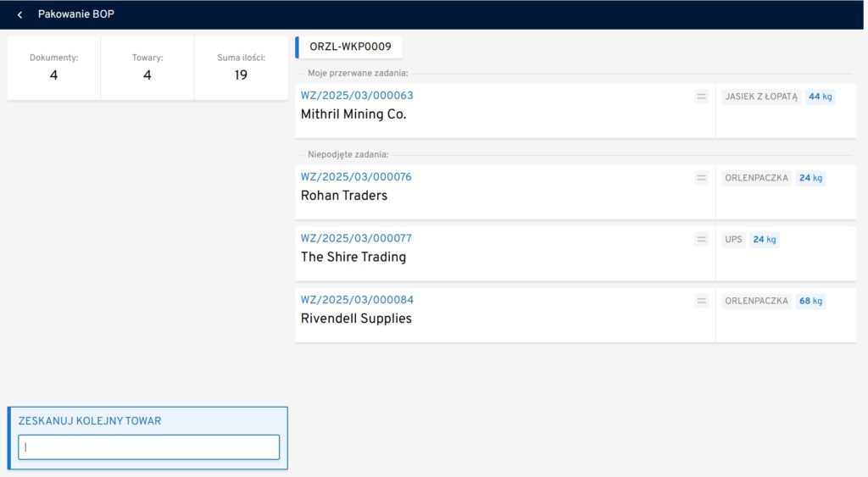
Task: Open document WZ/2025/03/000077 link
Action: click(356, 239)
